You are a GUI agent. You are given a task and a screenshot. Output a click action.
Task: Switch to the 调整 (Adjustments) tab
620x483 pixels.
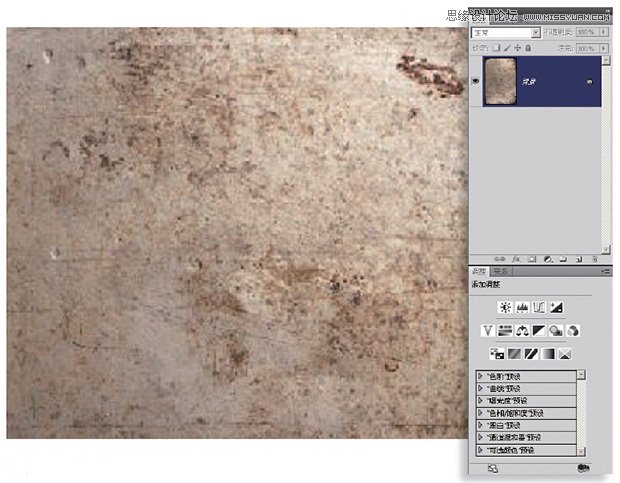480,272
